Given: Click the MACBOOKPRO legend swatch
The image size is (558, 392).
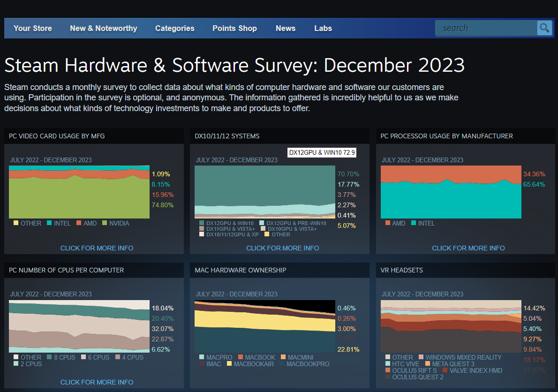Looking at the screenshot, I should (x=282, y=363).
